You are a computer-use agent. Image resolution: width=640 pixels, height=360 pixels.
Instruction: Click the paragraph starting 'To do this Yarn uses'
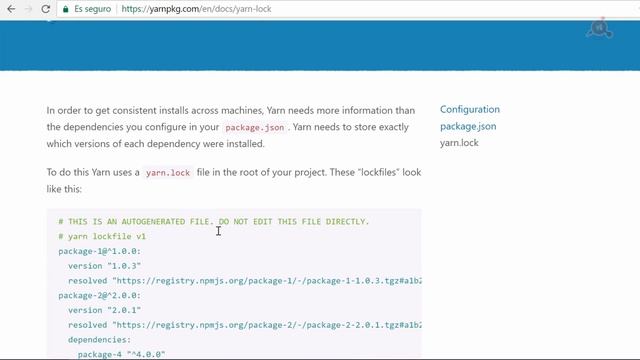(233, 180)
